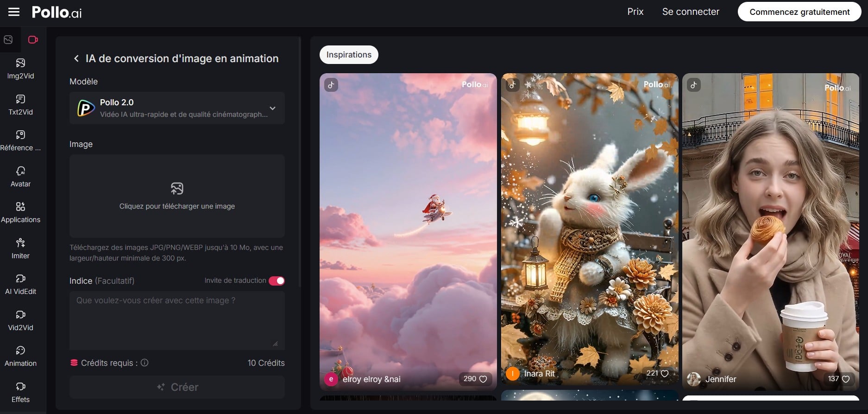Expand the Pollo 2.0 model dropdown

[177, 108]
